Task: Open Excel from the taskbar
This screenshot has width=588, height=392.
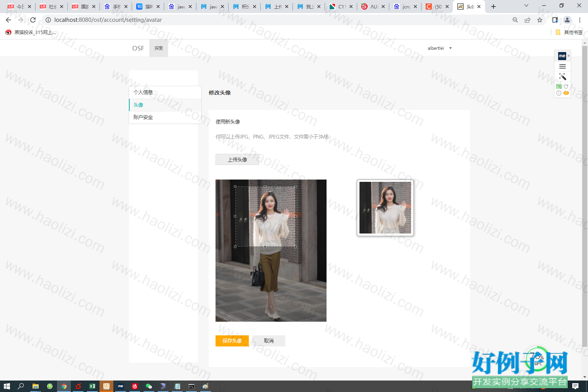Action: click(x=92, y=386)
